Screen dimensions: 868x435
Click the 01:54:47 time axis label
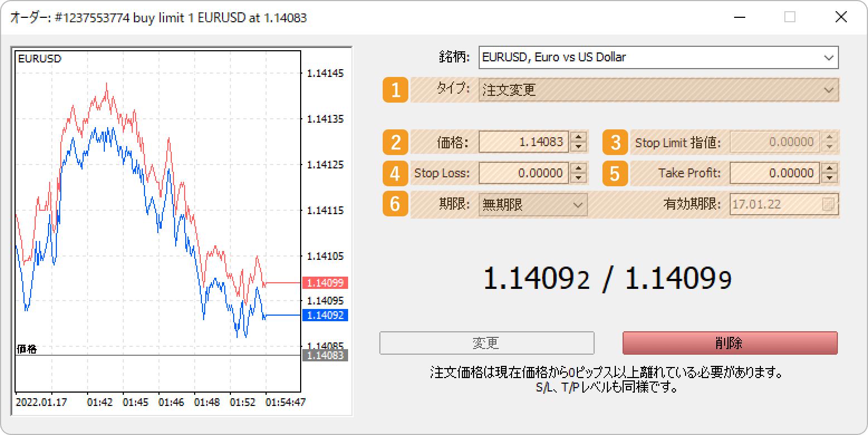(285, 402)
